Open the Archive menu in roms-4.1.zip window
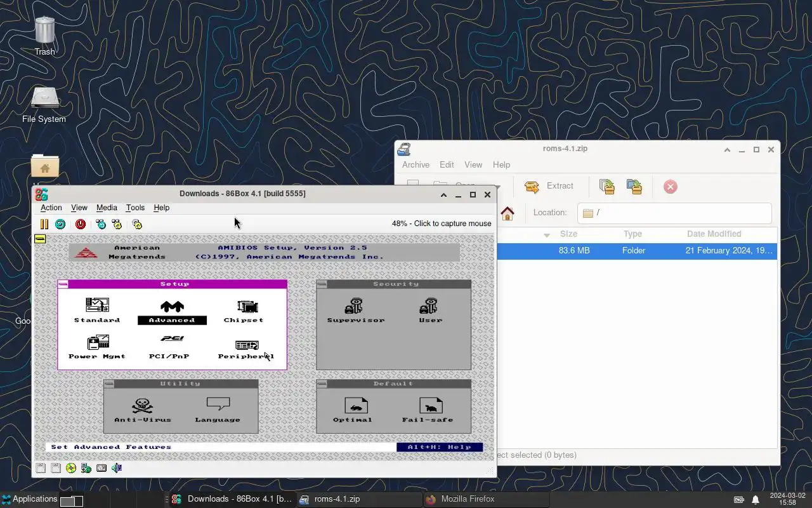Screen dimensions: 812x508 [416, 164]
